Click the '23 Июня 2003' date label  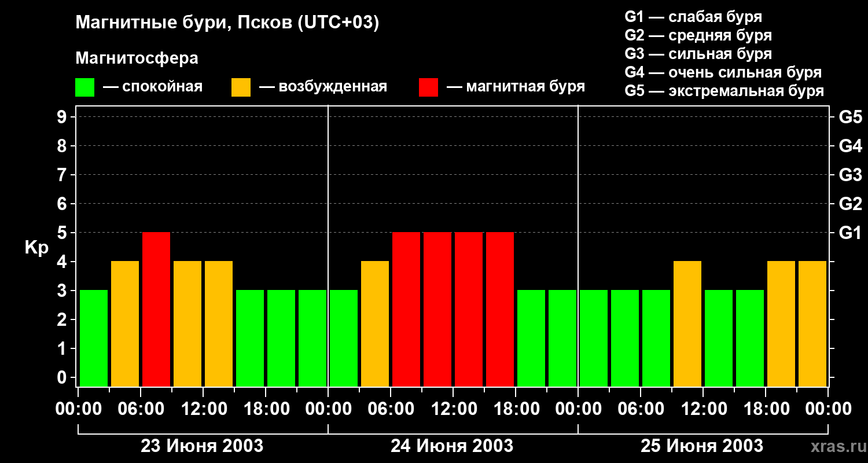click(x=202, y=446)
